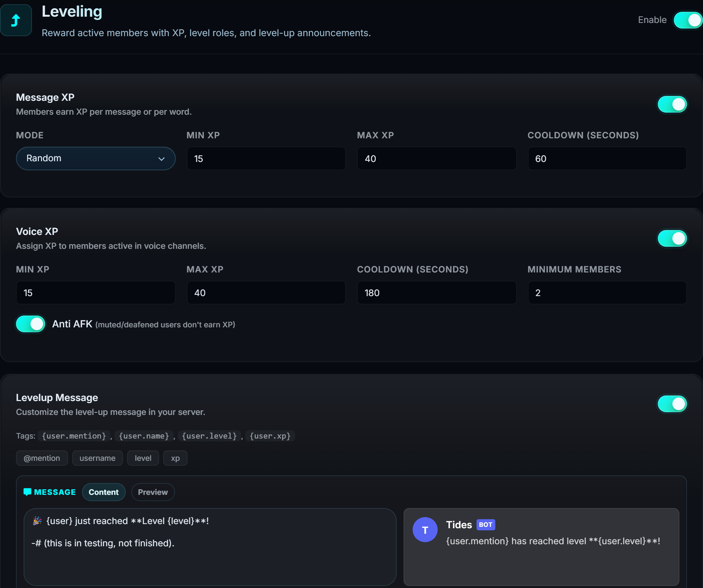The height and width of the screenshot is (588, 703).
Task: Switch to the Content tab
Action: 104,492
